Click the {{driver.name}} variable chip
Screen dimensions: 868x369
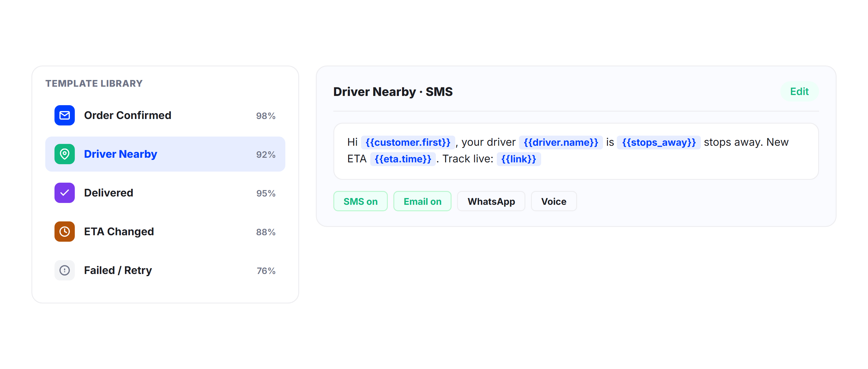click(561, 142)
